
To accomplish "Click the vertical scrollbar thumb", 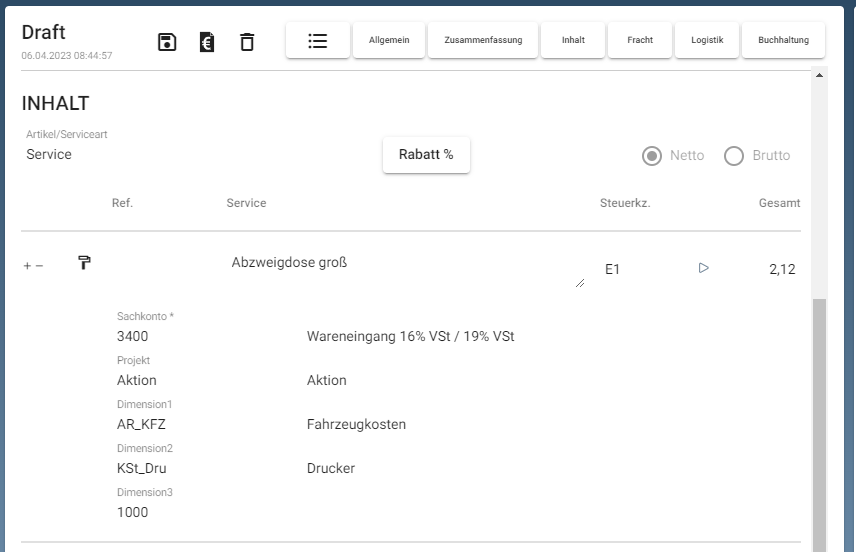I will (x=820, y=420).
